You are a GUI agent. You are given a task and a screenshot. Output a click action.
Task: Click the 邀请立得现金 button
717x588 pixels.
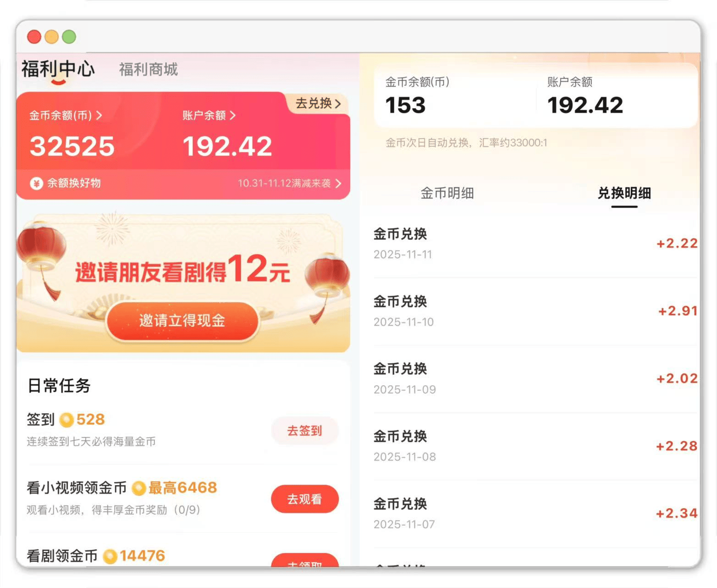[x=182, y=322]
